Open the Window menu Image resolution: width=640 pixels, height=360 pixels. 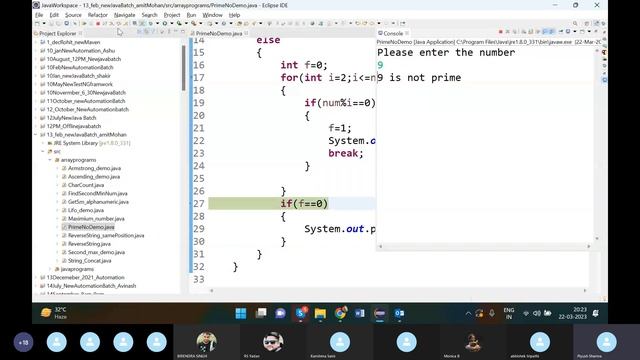pos(212,15)
